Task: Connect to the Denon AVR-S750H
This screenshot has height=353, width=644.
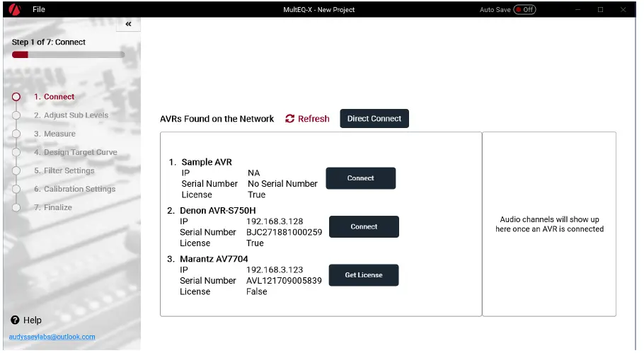Action: pos(364,226)
